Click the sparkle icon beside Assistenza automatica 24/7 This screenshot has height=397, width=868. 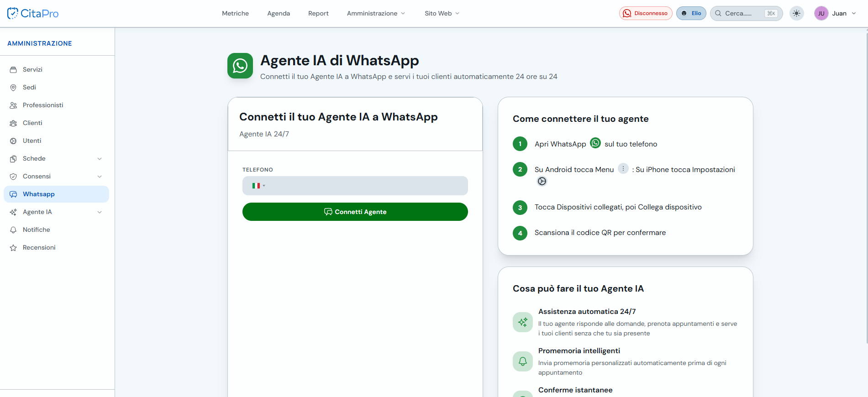523,322
